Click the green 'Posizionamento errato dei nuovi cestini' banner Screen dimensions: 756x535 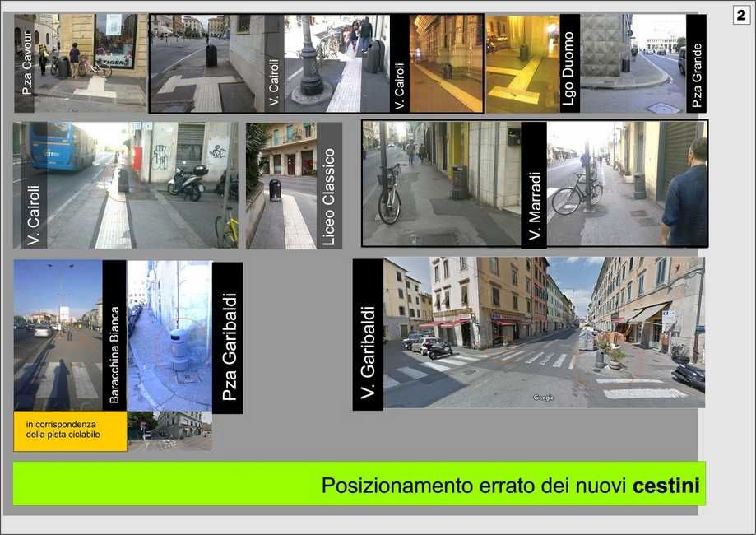click(x=359, y=484)
